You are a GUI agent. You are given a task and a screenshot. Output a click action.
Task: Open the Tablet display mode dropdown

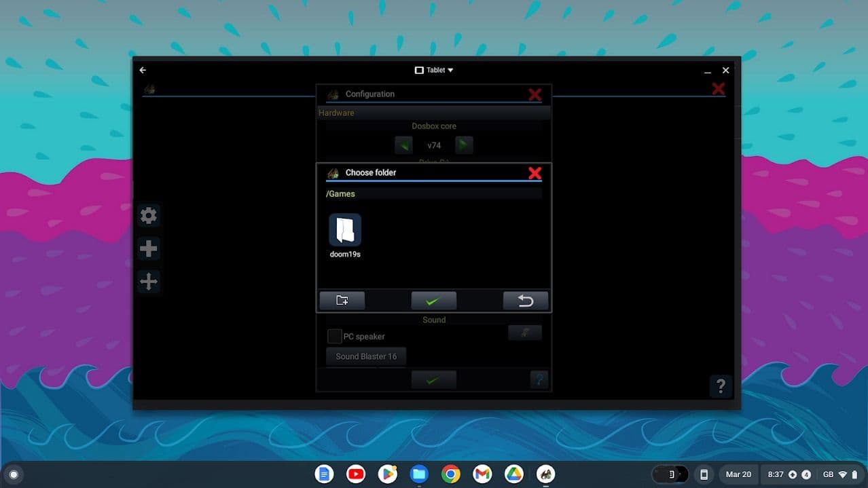pyautogui.click(x=434, y=69)
